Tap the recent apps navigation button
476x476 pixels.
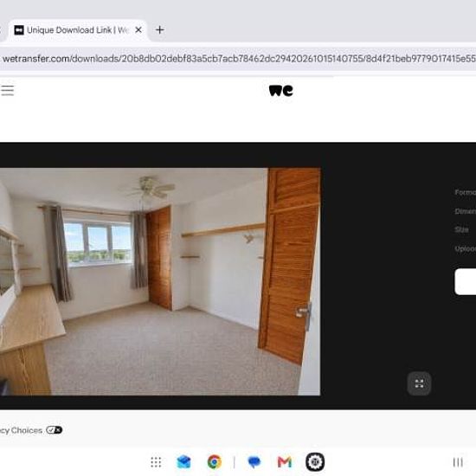(x=458, y=462)
